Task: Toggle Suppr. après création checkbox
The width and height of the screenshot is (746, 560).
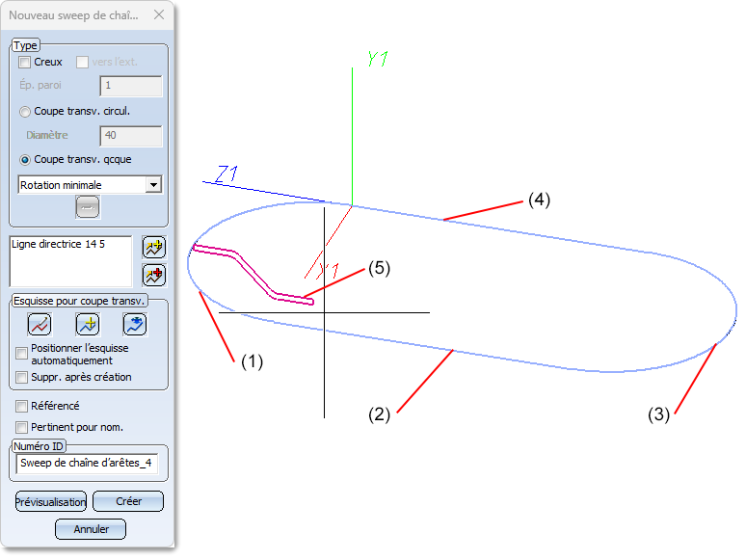Action: tap(21, 377)
